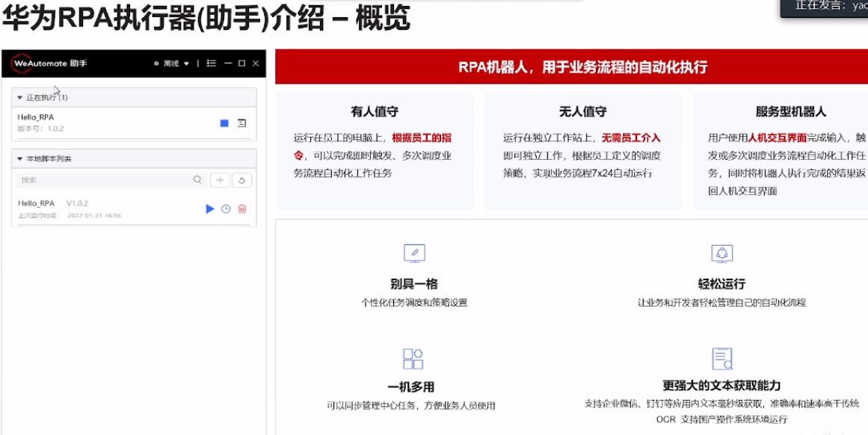
Task: Open the list menu icon in title bar
Action: 212,64
